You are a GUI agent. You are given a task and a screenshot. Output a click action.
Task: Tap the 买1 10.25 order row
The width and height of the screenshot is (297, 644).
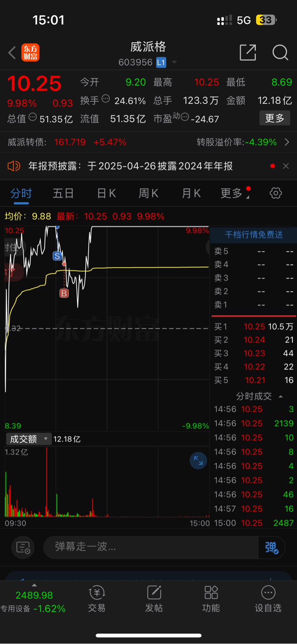[x=254, y=326]
